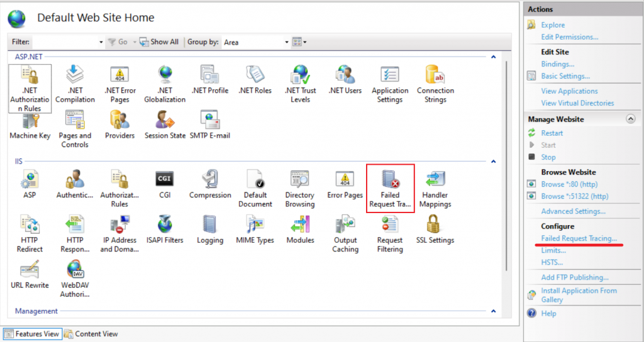The width and height of the screenshot is (644, 342).
Task: Open .NET Globalization feature
Action: pyautogui.click(x=165, y=84)
